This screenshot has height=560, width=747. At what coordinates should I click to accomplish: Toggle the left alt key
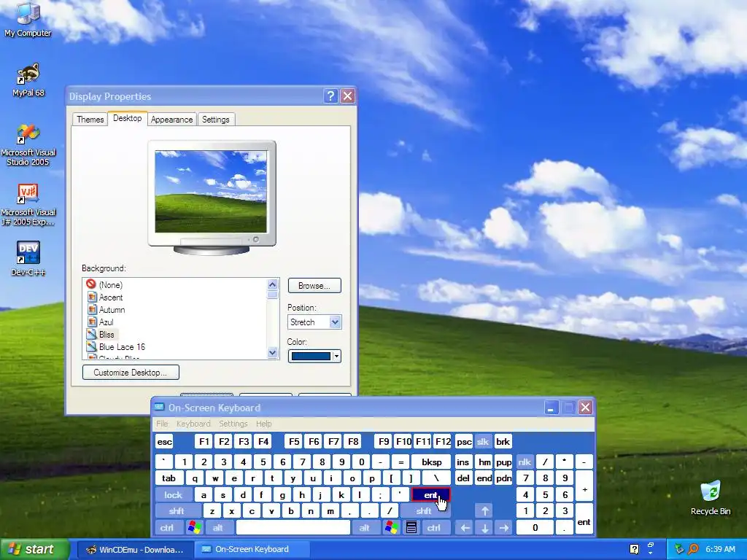218,528
